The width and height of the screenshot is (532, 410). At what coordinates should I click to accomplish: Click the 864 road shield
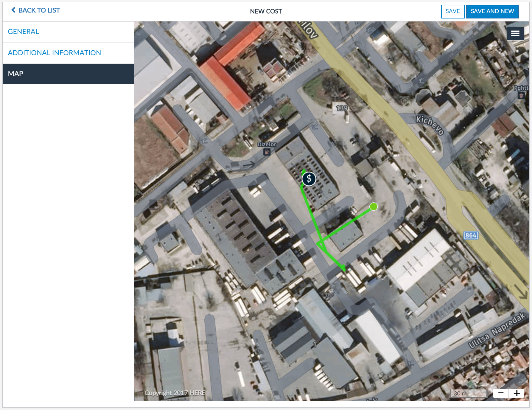pyautogui.click(x=471, y=235)
